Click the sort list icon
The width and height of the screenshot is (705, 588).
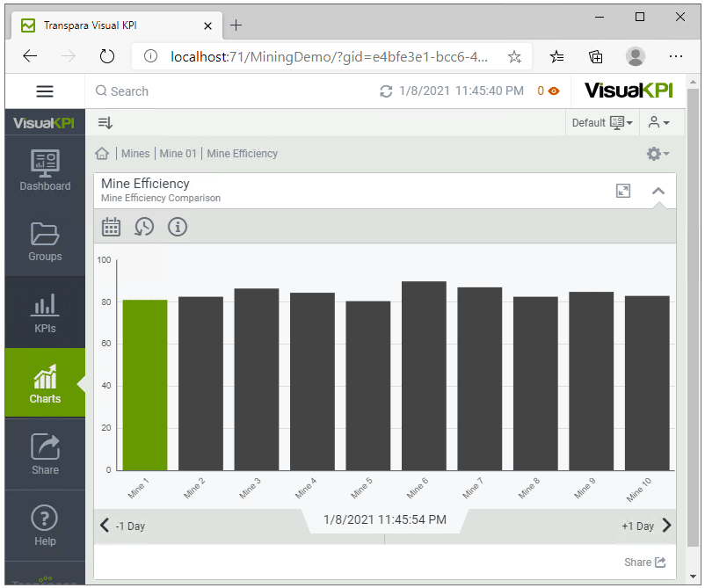point(105,123)
